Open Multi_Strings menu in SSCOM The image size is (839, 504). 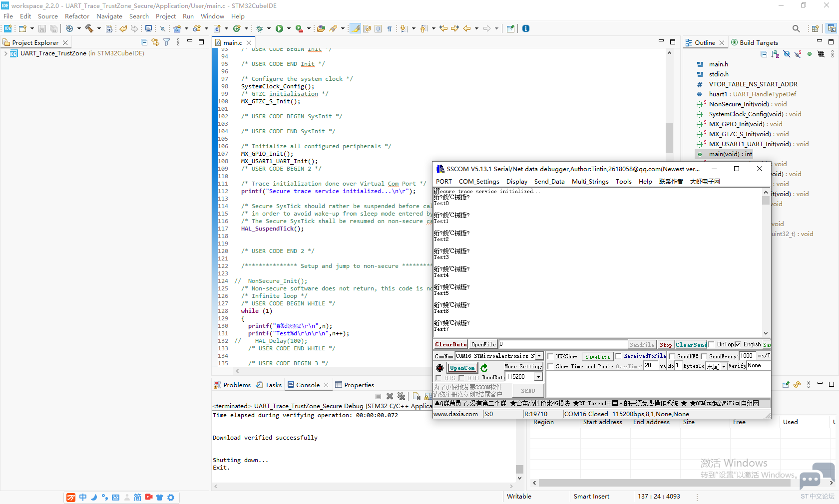click(x=590, y=182)
